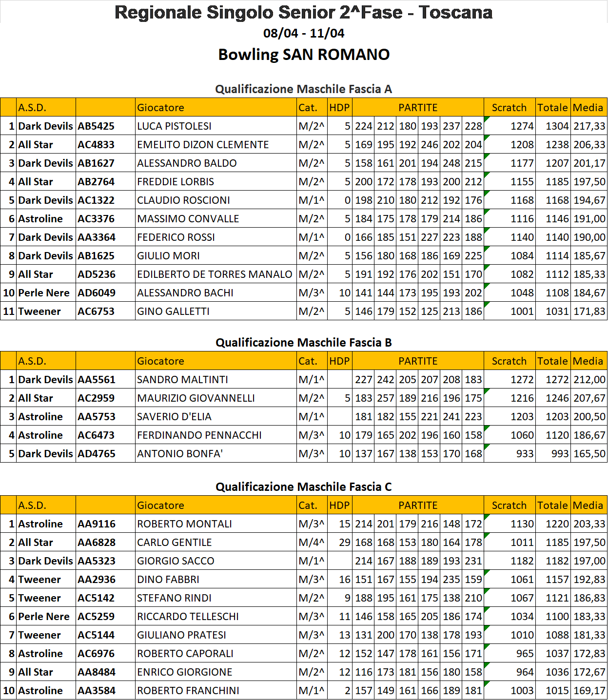Select player name 'ALESSANDRO BACHI'
The height and width of the screenshot is (700, 608).
185,293
